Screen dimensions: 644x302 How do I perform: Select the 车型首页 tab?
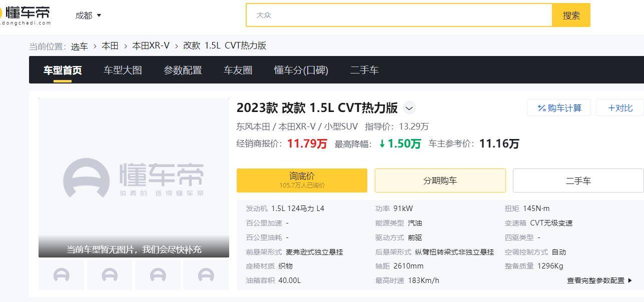(x=63, y=70)
